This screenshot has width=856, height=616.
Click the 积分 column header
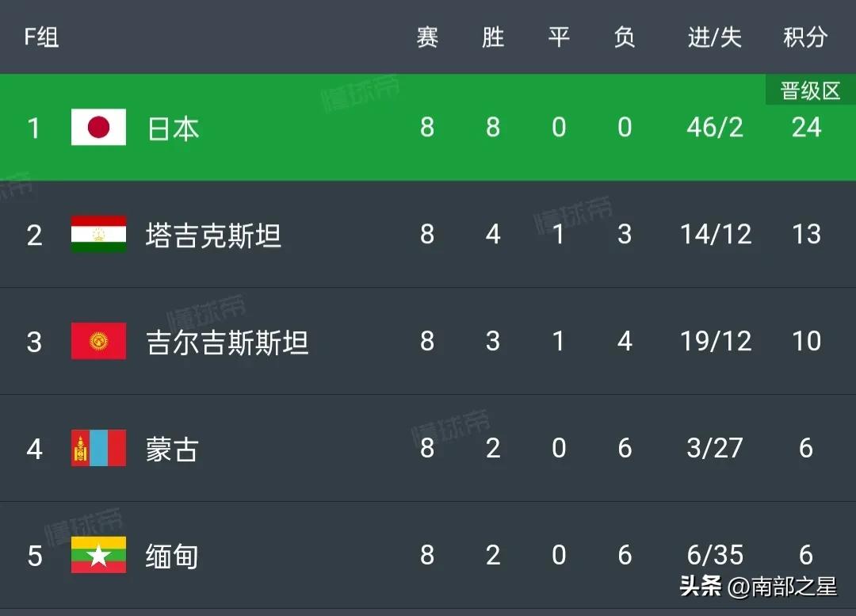805,37
